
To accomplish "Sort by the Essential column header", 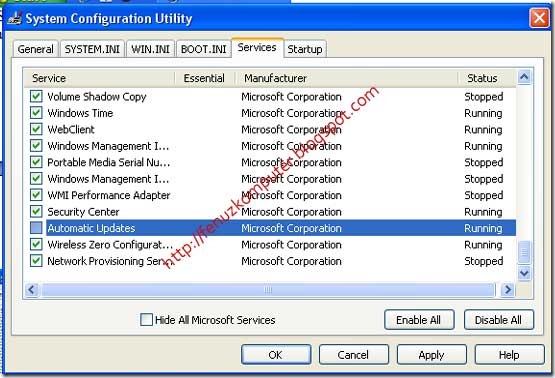I will [204, 78].
